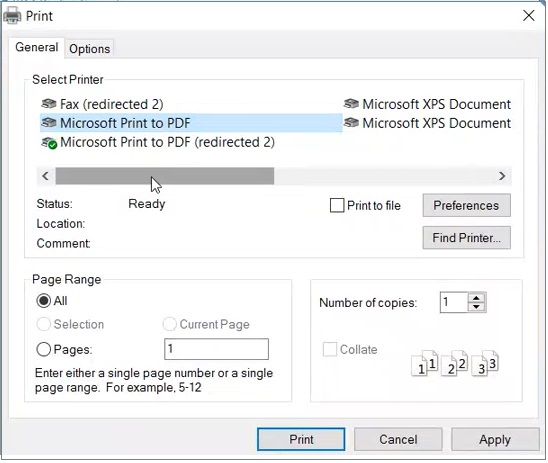This screenshot has width=548, height=463.
Task: Click the printer list left scroll arrow
Action: (45, 176)
